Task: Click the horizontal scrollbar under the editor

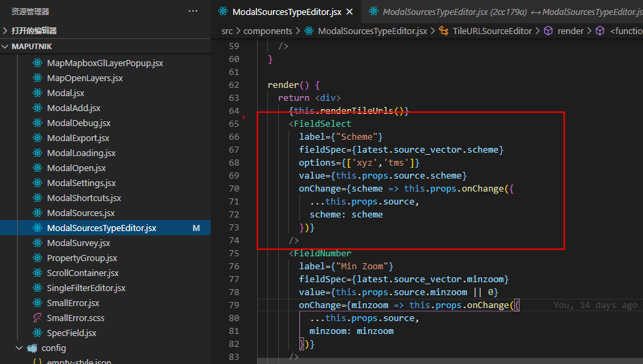Action: coord(450,361)
